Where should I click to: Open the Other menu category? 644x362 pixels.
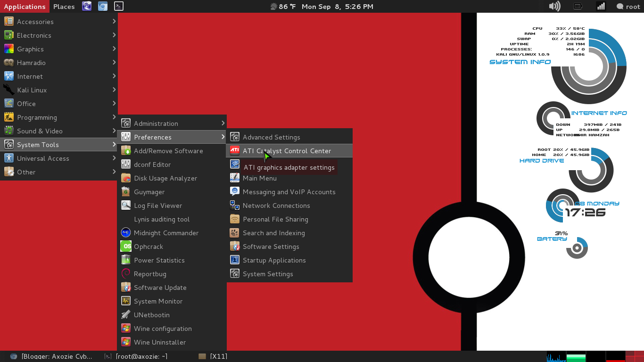click(x=59, y=172)
